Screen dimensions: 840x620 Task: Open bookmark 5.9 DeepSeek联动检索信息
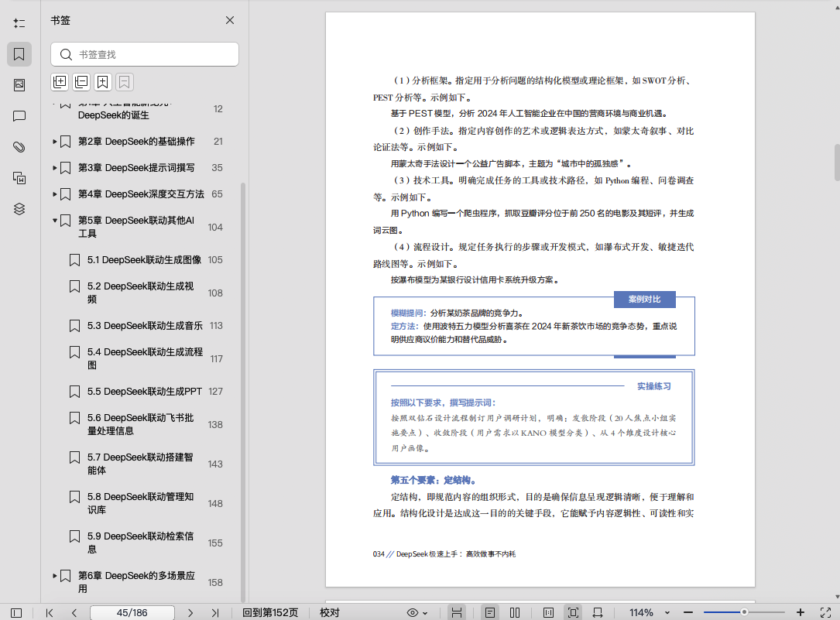(x=140, y=543)
